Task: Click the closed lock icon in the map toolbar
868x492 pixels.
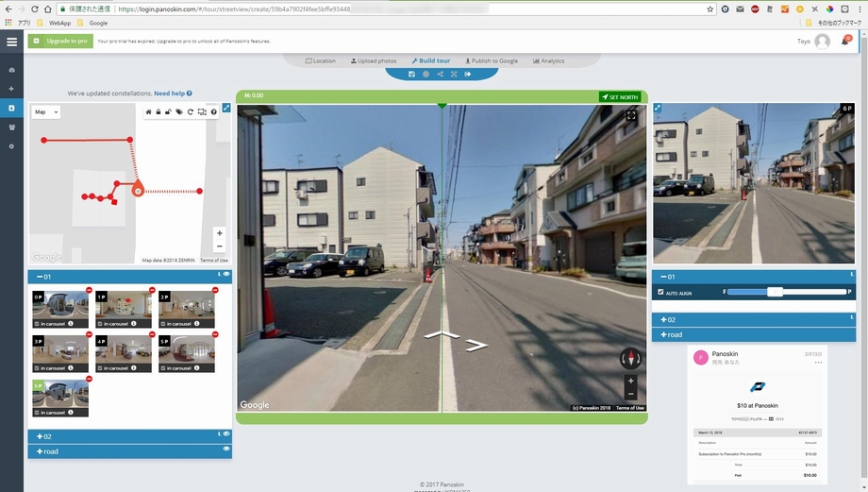Action: coord(159,112)
